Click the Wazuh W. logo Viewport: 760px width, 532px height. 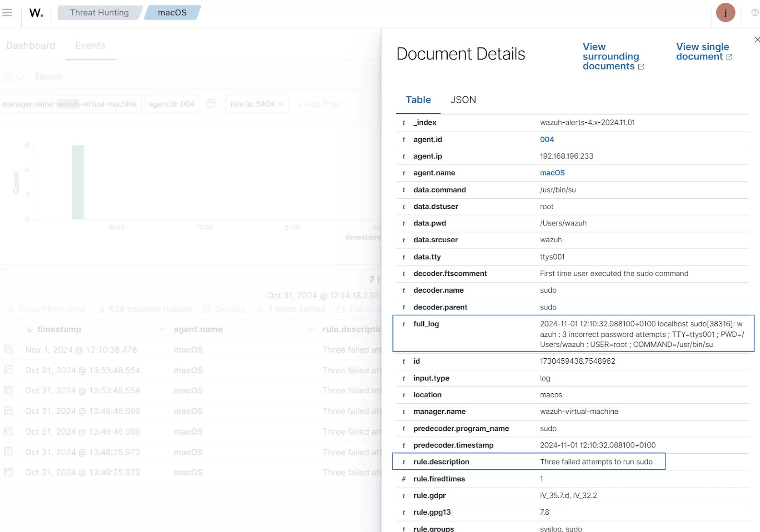click(x=36, y=13)
